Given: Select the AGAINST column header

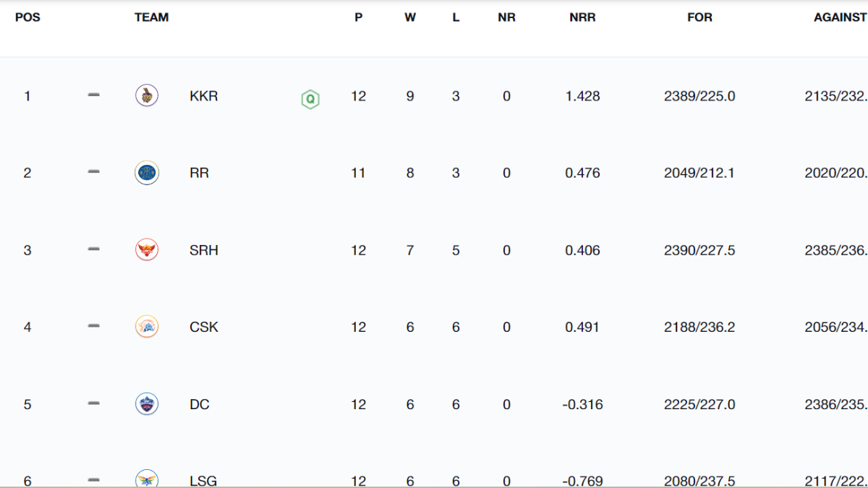Looking at the screenshot, I should pos(840,17).
